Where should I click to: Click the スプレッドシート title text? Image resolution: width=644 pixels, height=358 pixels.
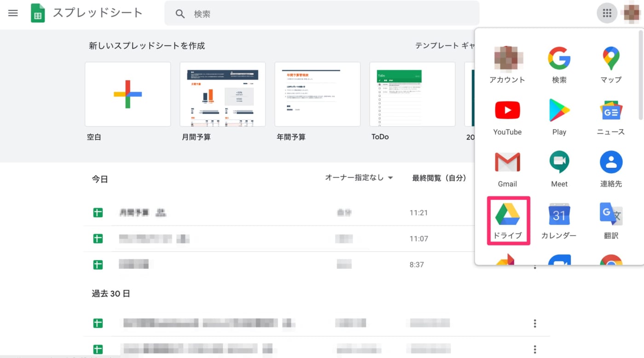tap(98, 13)
